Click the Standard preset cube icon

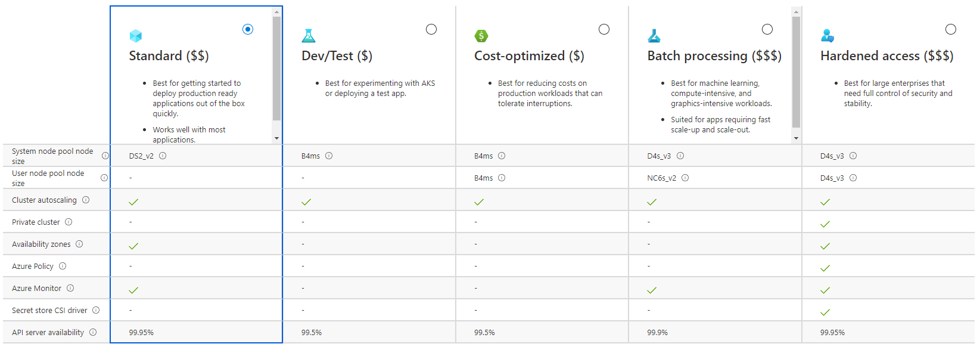(x=136, y=36)
